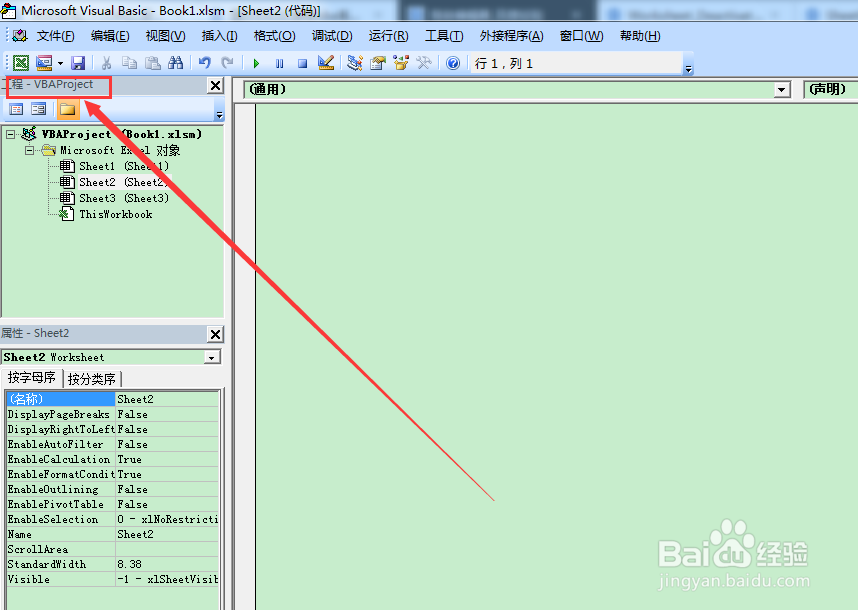The height and width of the screenshot is (610, 858).
Task: Open the Sheet2 Worksheet object dropdown
Action: click(x=211, y=358)
